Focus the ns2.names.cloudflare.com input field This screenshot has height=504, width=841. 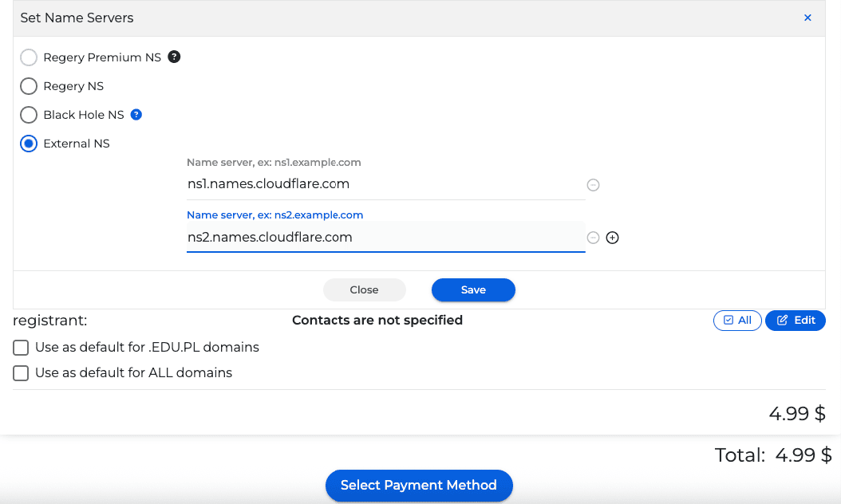pyautogui.click(x=385, y=238)
